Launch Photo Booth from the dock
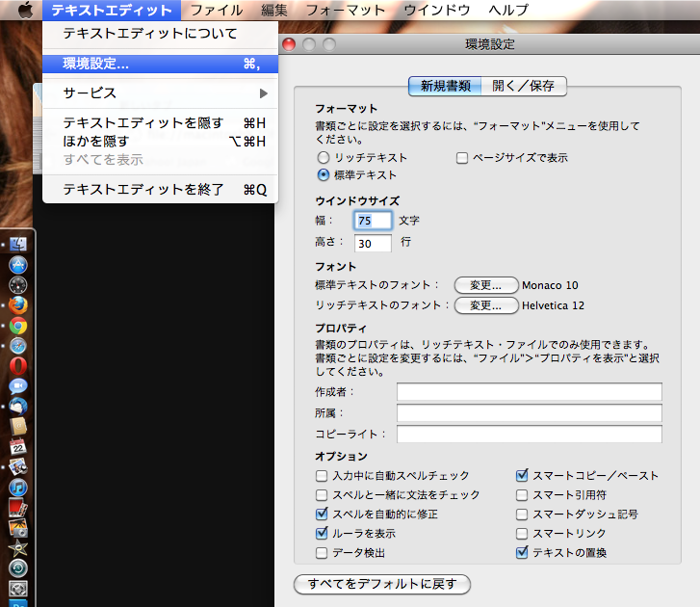Image resolution: width=700 pixels, height=607 pixels. (x=18, y=508)
